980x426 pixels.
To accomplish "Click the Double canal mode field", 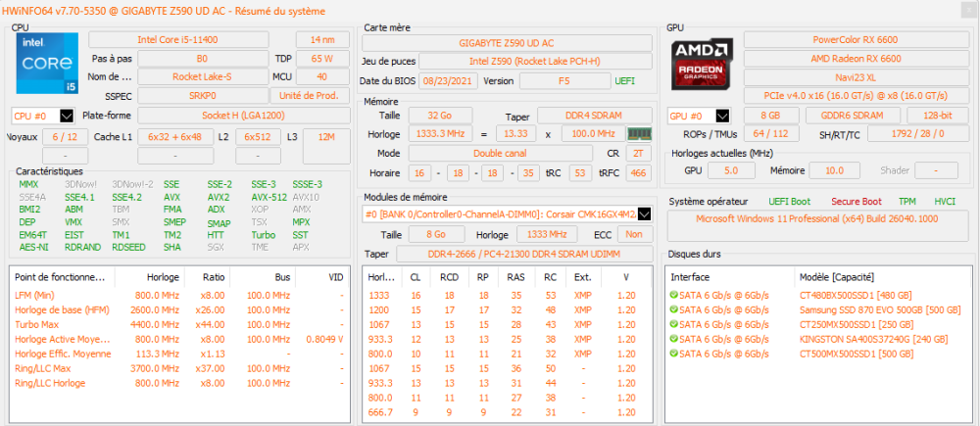I will [x=500, y=153].
